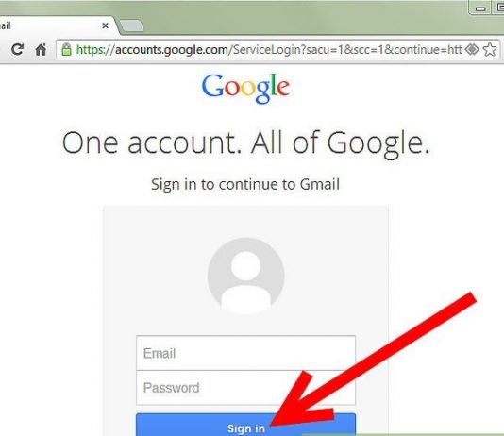504x436 pixels.
Task: Click inside the Email field
Action: coord(246,353)
